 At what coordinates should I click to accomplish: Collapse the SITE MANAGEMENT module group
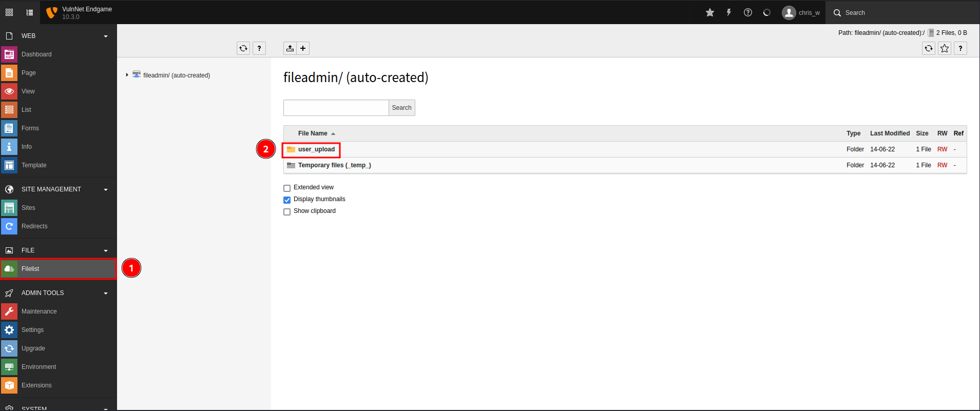pos(106,189)
